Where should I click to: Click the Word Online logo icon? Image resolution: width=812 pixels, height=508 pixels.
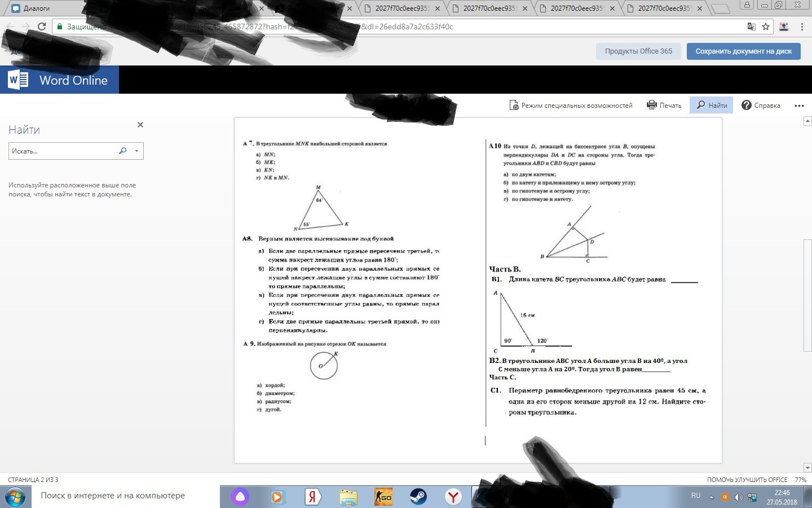click(x=18, y=80)
